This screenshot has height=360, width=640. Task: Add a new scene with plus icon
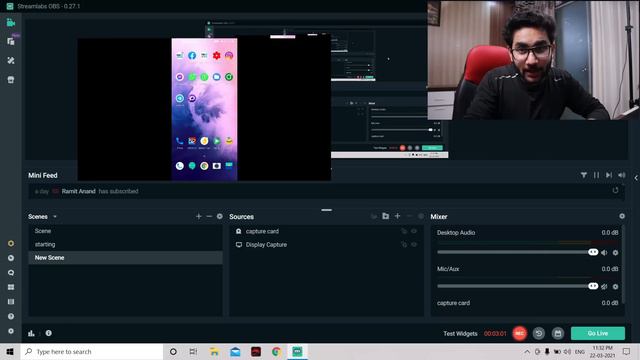[x=199, y=216]
